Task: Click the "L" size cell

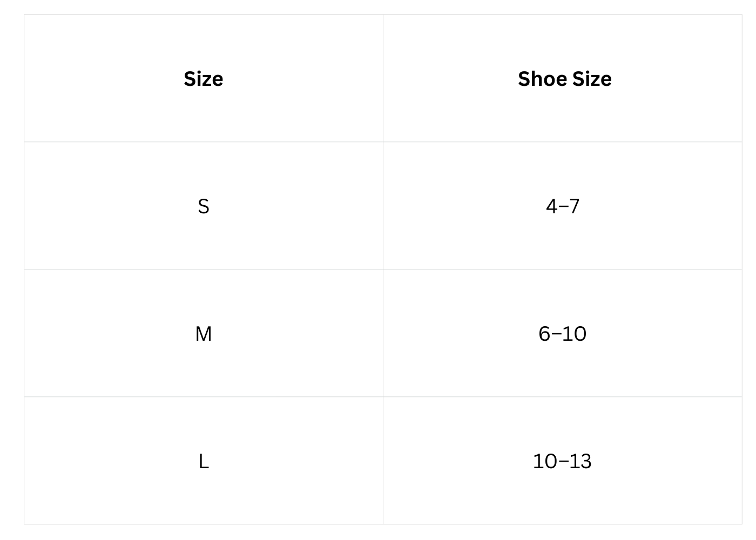Action: click(203, 461)
